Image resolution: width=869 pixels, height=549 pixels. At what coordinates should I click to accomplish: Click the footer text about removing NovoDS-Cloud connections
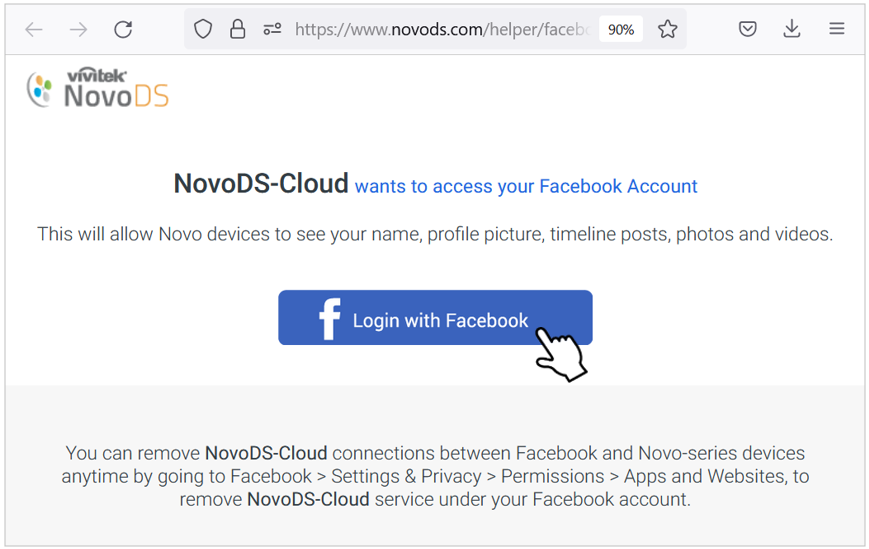435,476
